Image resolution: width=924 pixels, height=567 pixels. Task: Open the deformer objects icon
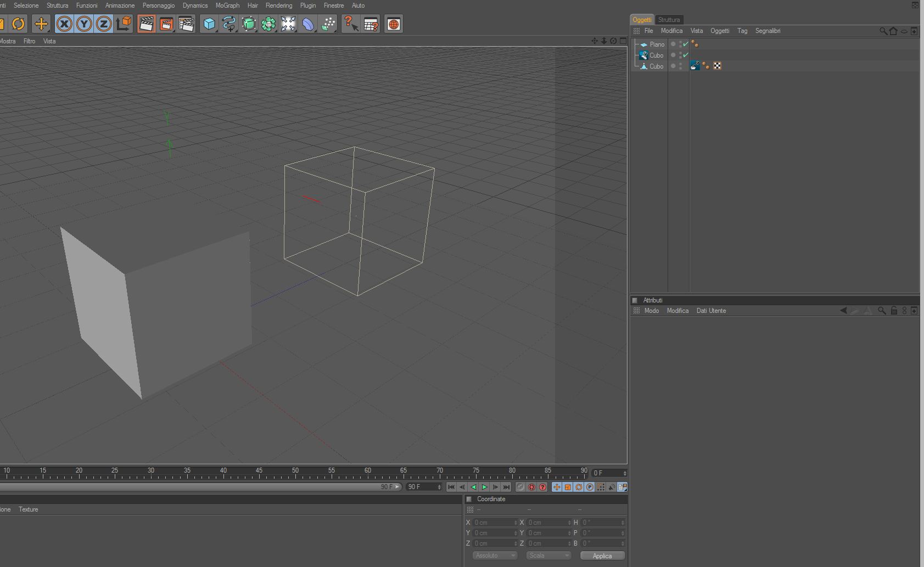(x=308, y=24)
